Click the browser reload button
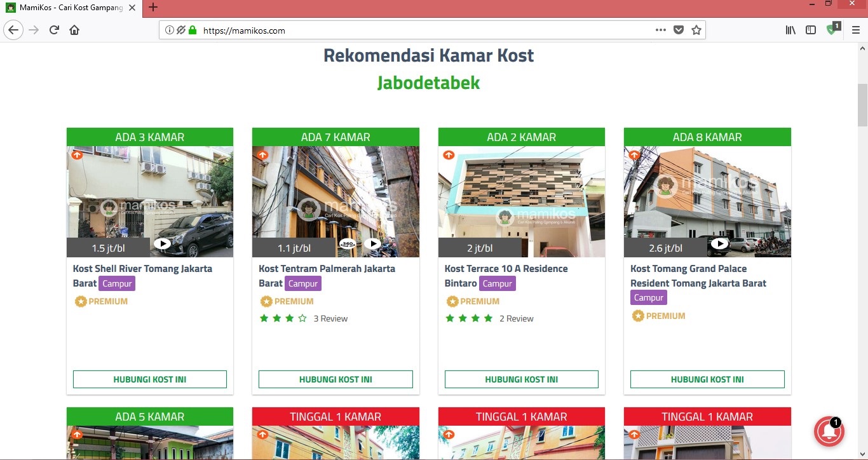 point(55,30)
